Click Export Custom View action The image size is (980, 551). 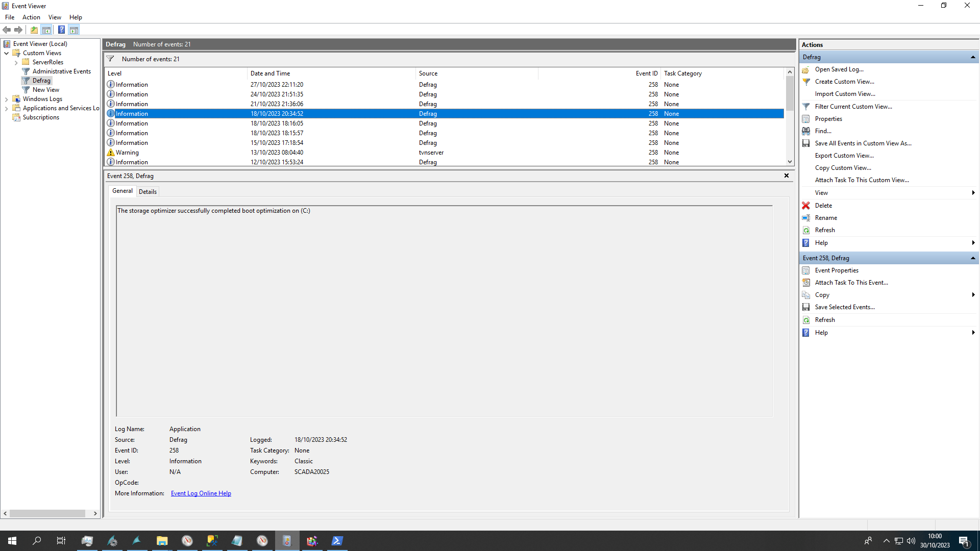(x=844, y=156)
